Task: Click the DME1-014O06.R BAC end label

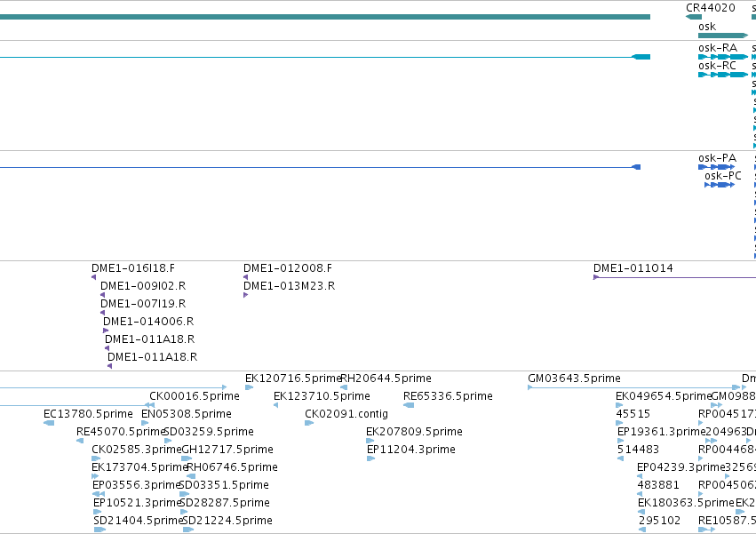Action: point(148,322)
